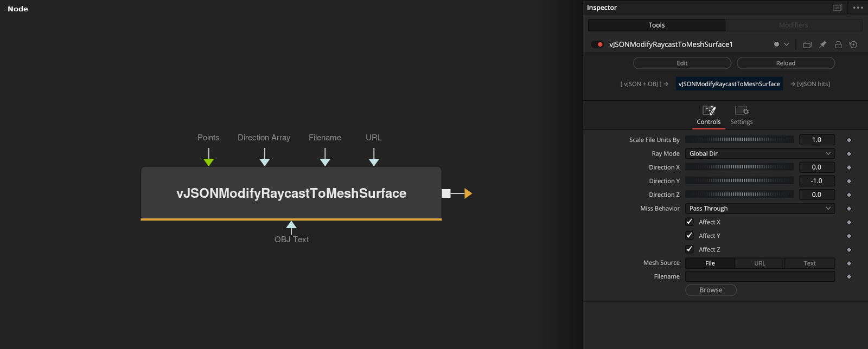Set Mesh Source to URL

click(x=760, y=263)
